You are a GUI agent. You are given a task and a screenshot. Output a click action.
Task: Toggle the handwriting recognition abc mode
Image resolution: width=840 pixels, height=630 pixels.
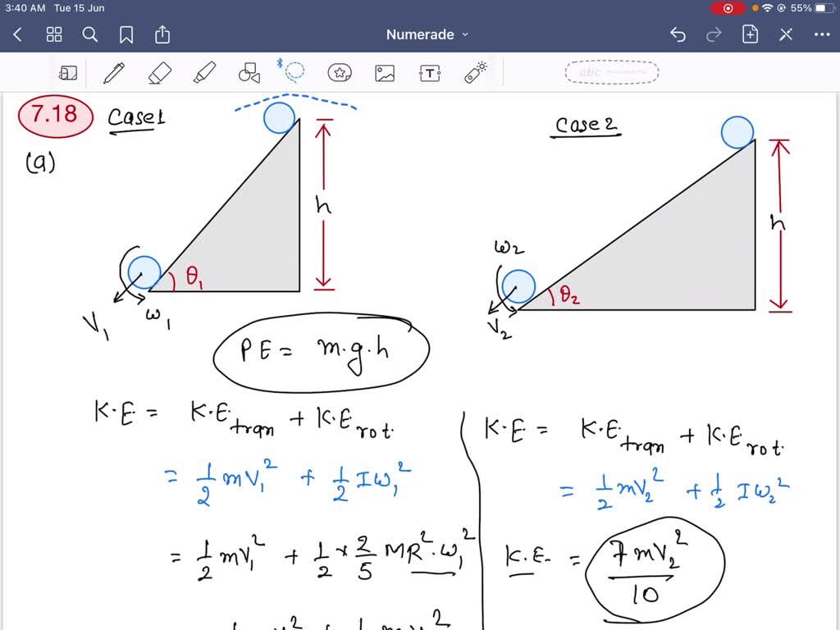click(611, 71)
